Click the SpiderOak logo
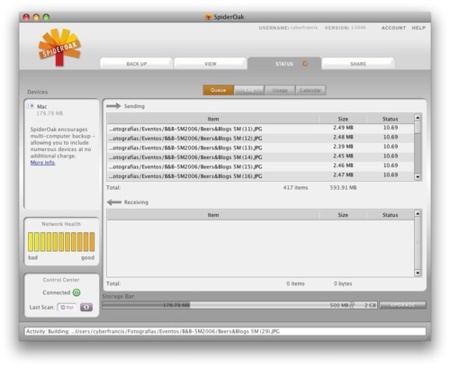The image size is (450, 367). click(59, 47)
